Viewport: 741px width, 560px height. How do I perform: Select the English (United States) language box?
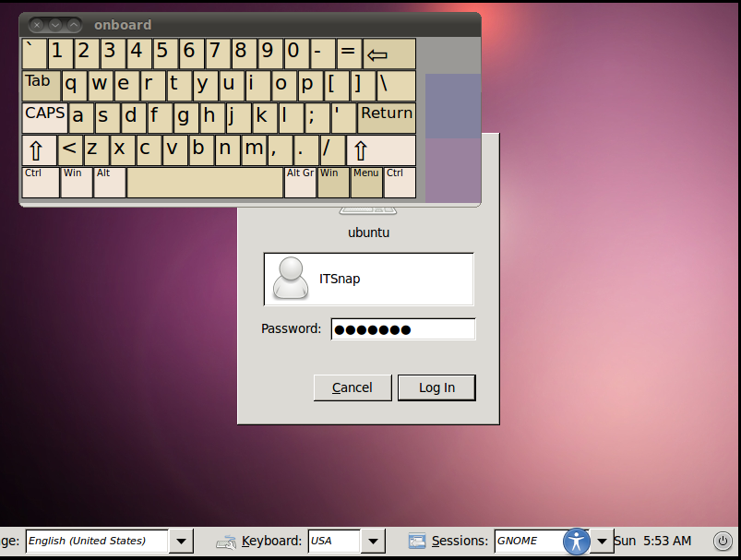point(97,542)
